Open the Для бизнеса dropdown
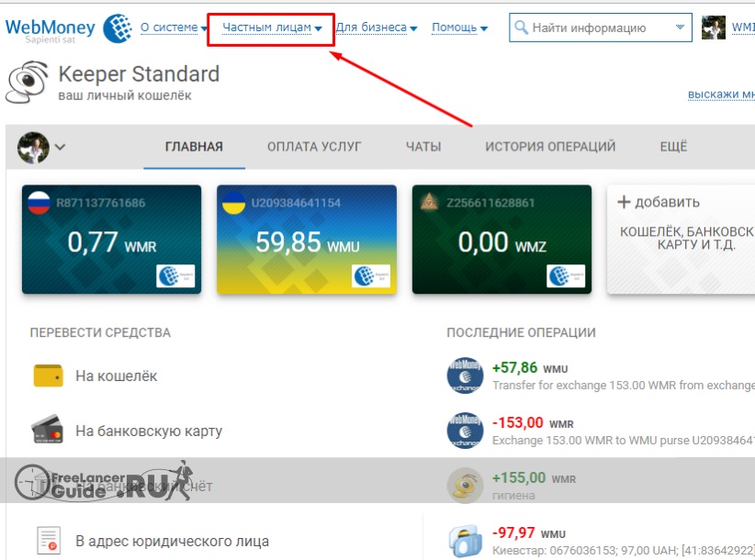This screenshot has height=560, width=755. 376,28
